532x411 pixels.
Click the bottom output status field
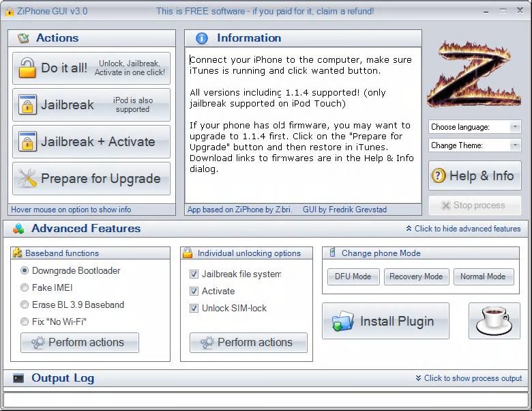point(266,400)
